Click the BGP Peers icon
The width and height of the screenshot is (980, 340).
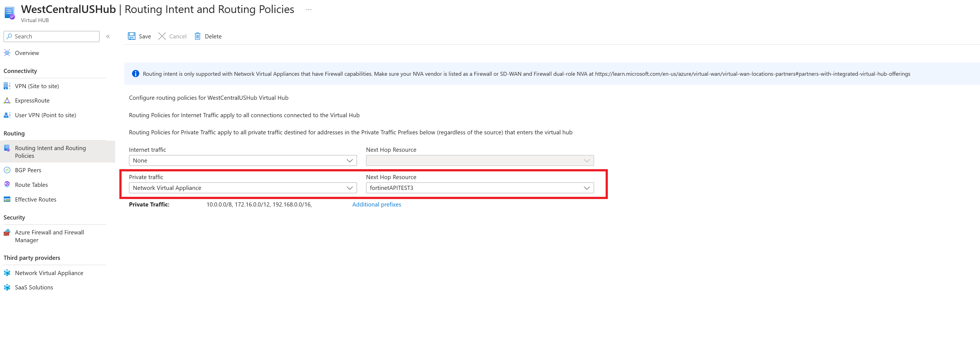tap(7, 170)
